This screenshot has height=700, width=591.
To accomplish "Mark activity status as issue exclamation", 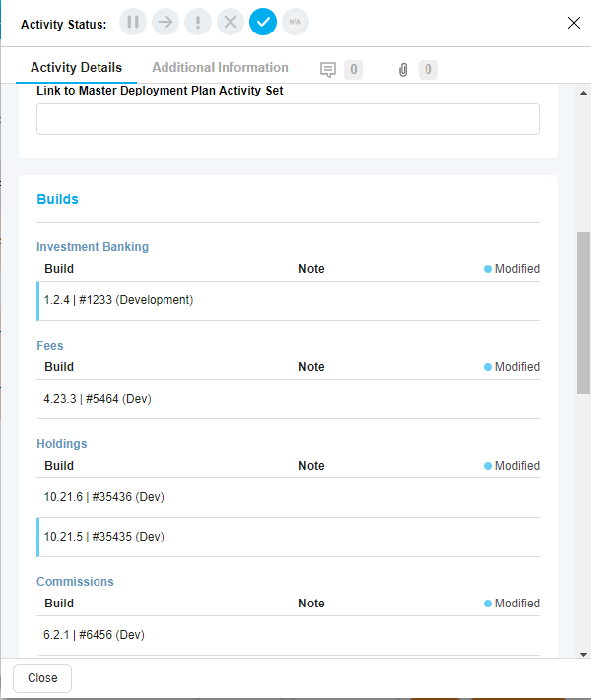I will (198, 22).
